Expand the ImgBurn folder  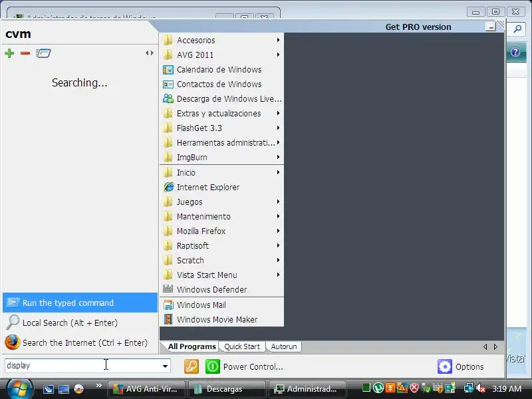point(221,157)
